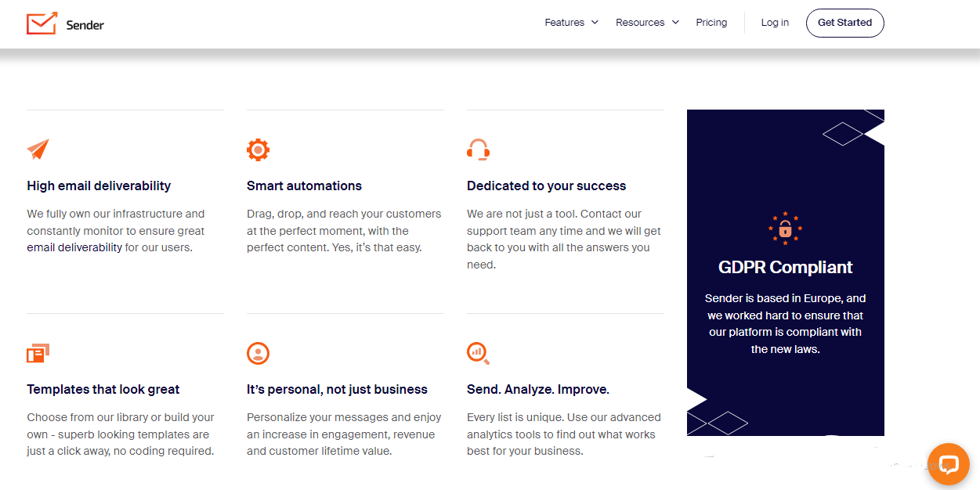Click the GDPR Compliant heading
The image size is (980, 490).
coord(785,267)
